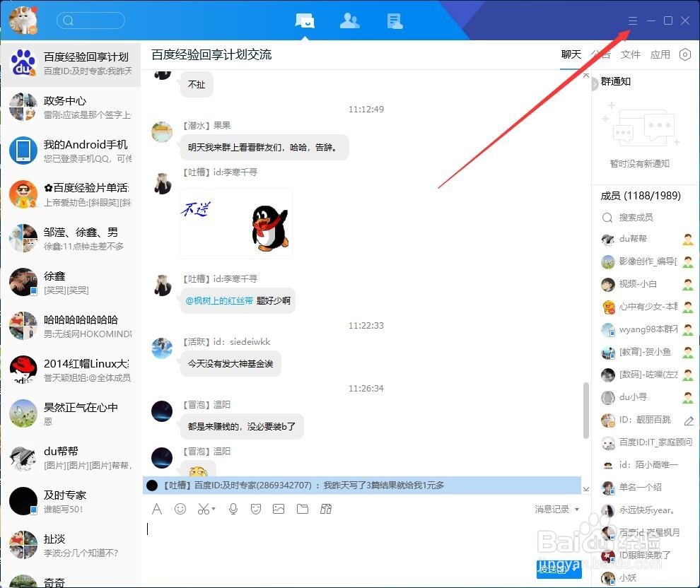
Task: Select member 影像创作_编导 in list
Action: click(x=647, y=261)
